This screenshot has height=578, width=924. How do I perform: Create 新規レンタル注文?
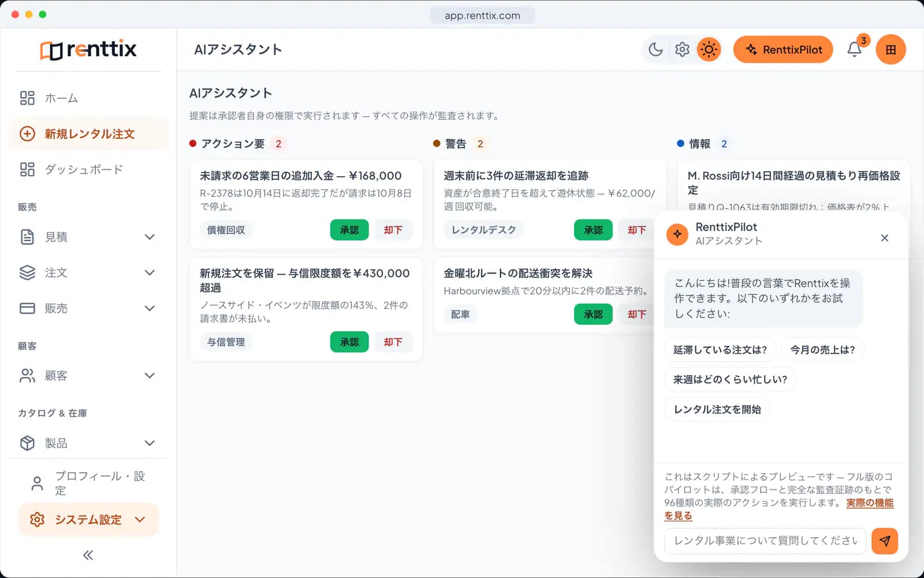click(x=88, y=134)
